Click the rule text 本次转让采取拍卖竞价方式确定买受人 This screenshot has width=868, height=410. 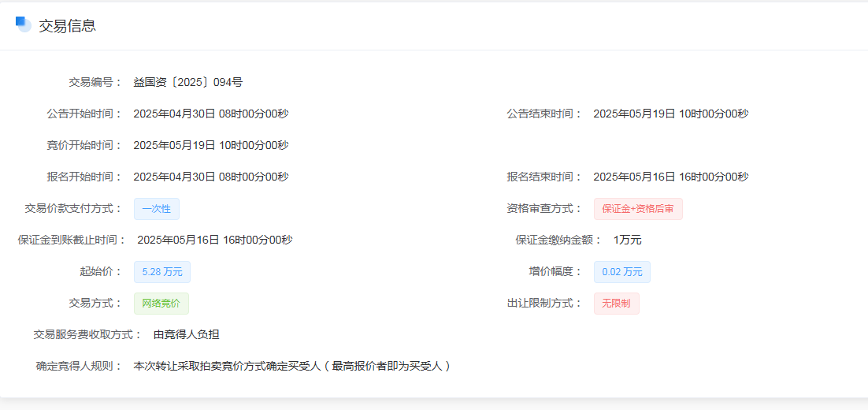pyautogui.click(x=228, y=366)
